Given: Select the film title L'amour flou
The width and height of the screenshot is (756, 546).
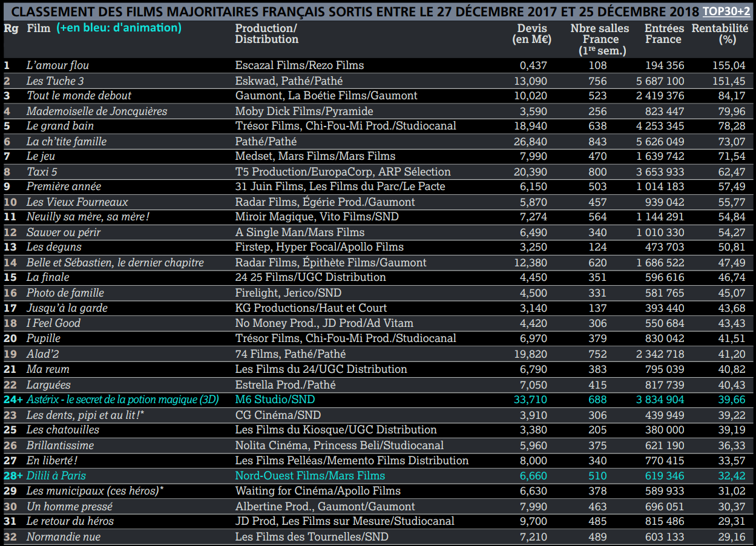Looking at the screenshot, I should 58,65.
